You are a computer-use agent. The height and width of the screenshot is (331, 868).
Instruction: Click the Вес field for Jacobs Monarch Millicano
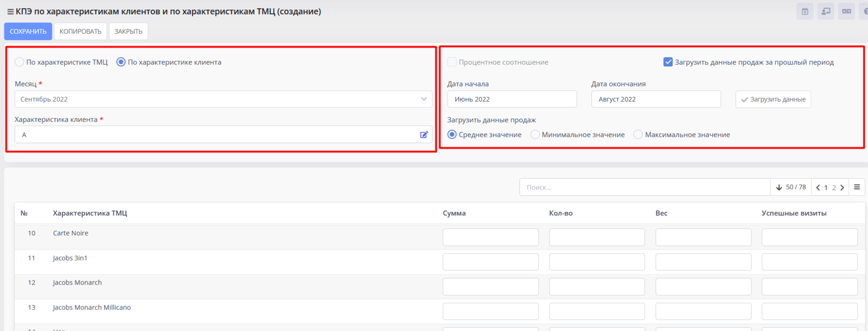703,311
